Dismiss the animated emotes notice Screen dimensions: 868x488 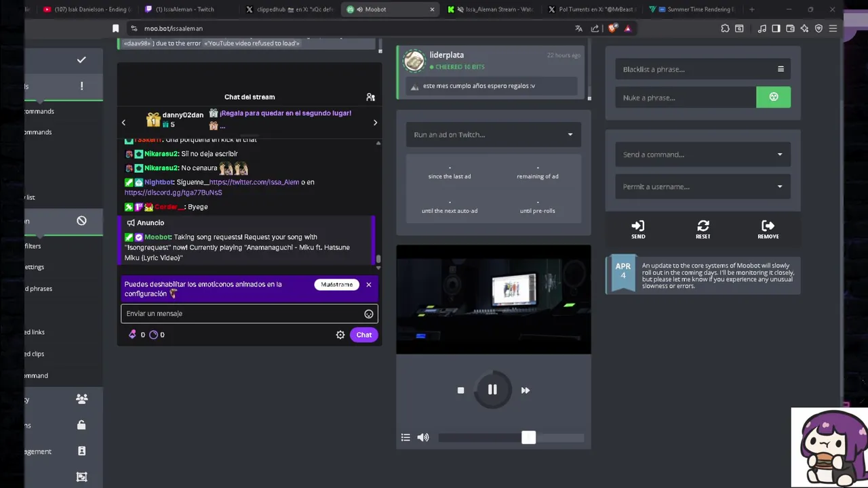click(x=369, y=285)
